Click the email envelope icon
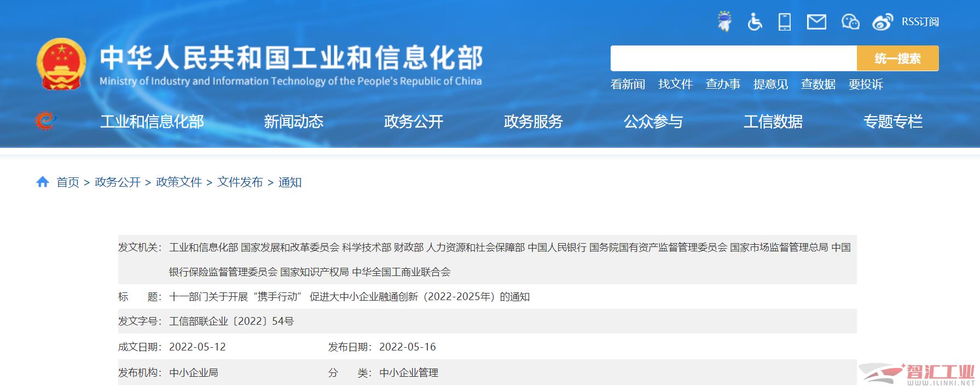 (x=816, y=22)
